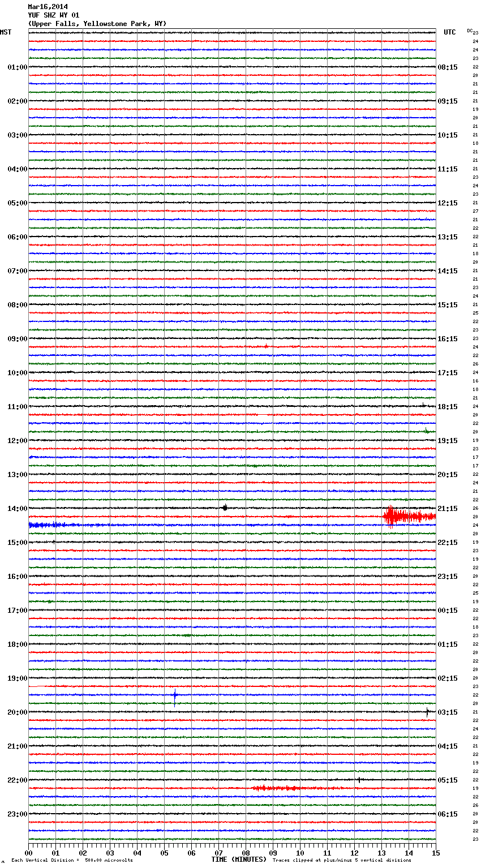Viewport: 481px width, 868px height.
Task: Click the black burst on the 14:00 trace
Action: click(x=225, y=508)
